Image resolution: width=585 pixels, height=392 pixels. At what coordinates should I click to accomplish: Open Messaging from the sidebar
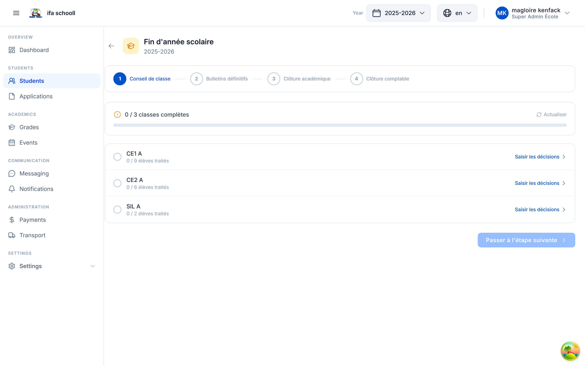(x=34, y=173)
